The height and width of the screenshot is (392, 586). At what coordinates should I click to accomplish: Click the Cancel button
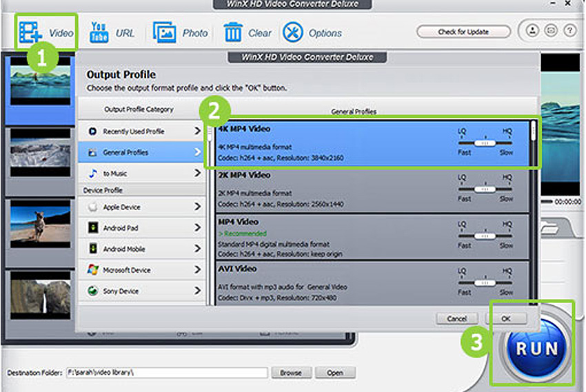click(457, 318)
